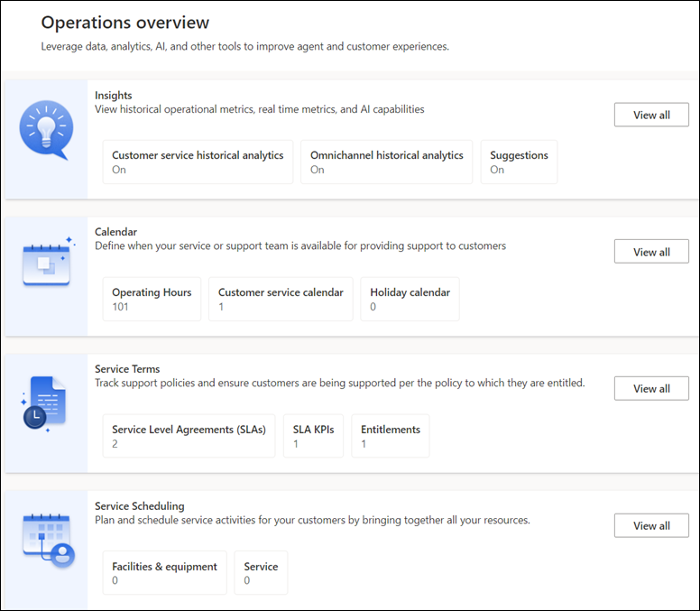This screenshot has height=611, width=700.
Task: Open the Entitlements card
Action: coord(390,436)
